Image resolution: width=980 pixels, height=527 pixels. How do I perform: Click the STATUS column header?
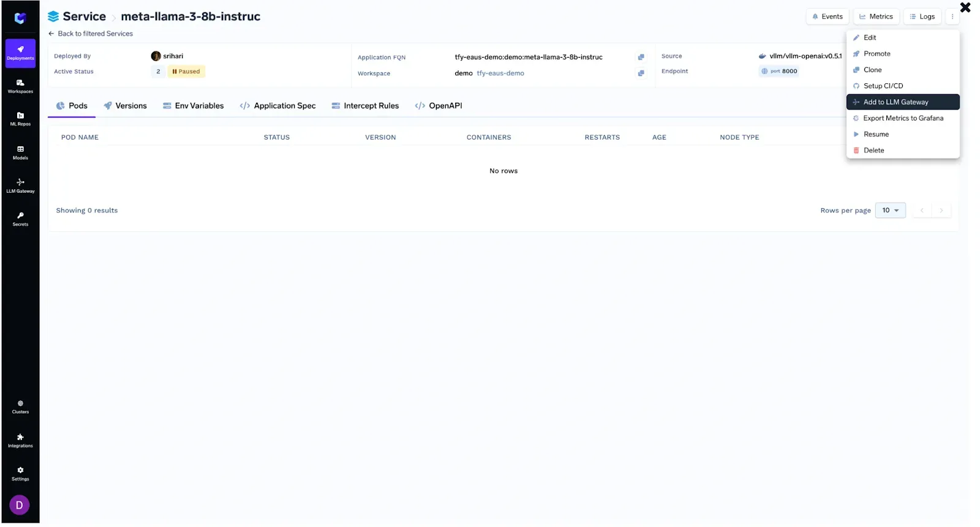(x=277, y=138)
